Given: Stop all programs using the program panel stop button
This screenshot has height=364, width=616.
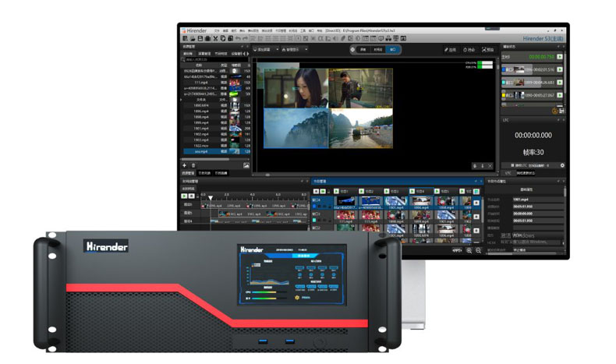Looking at the screenshot, I should [x=316, y=192].
